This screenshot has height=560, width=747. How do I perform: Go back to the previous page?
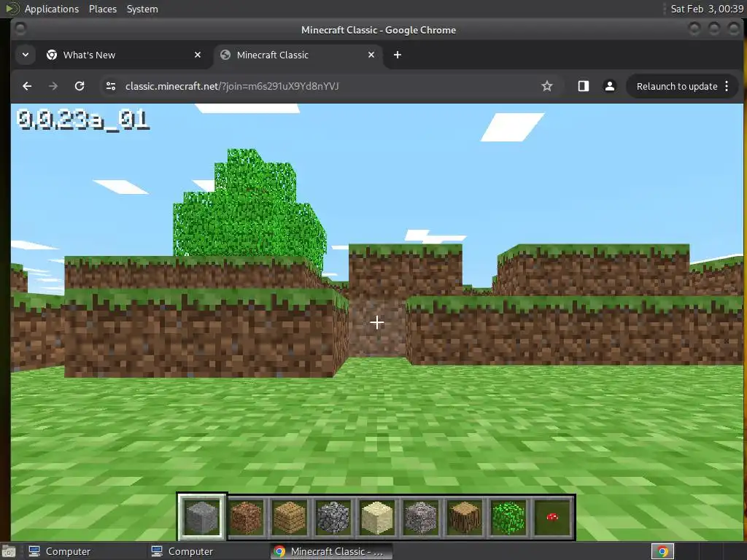click(27, 86)
